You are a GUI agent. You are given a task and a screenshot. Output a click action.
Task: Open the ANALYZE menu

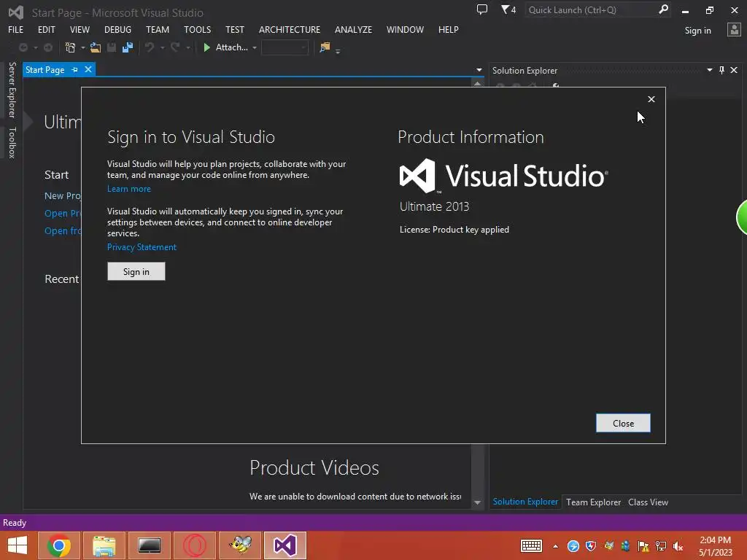(x=353, y=29)
